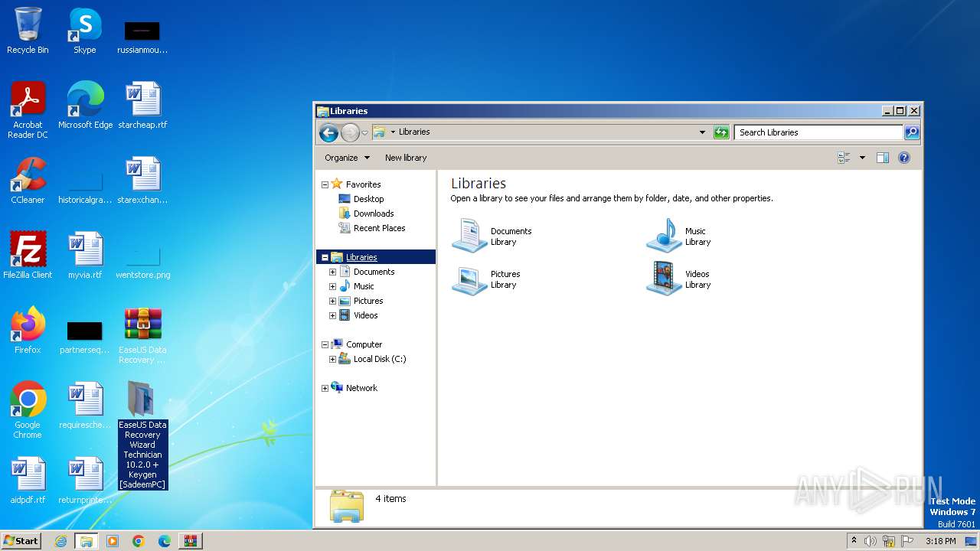Image resolution: width=980 pixels, height=551 pixels.
Task: Show hidden tray icons arrow
Action: 854,541
